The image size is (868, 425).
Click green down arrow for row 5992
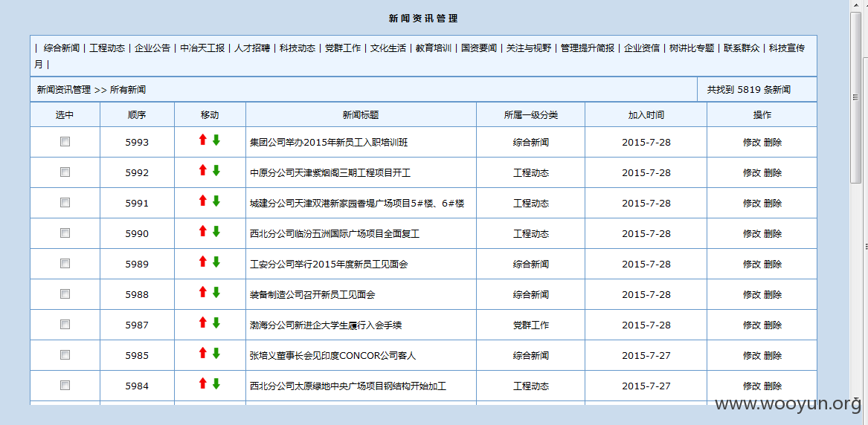[x=216, y=171]
